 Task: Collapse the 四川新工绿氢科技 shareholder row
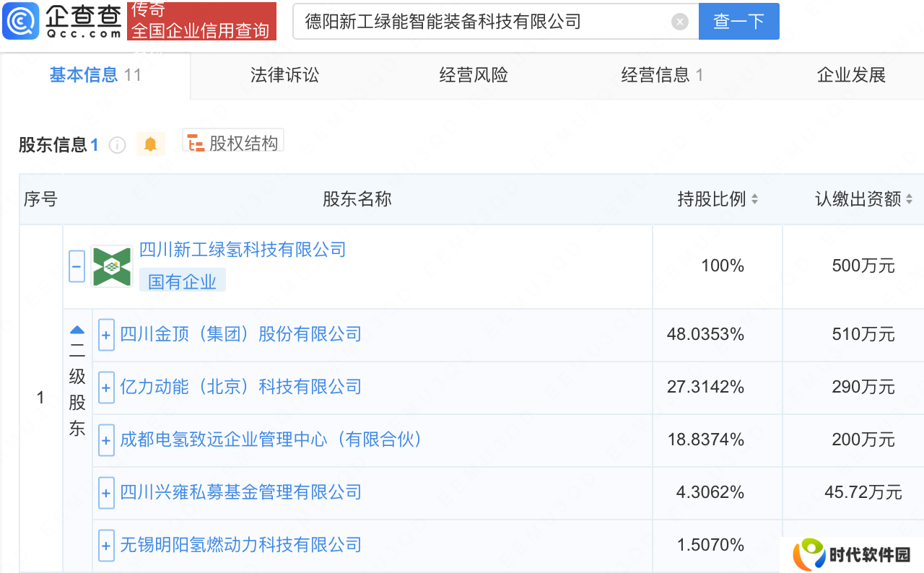tap(77, 266)
